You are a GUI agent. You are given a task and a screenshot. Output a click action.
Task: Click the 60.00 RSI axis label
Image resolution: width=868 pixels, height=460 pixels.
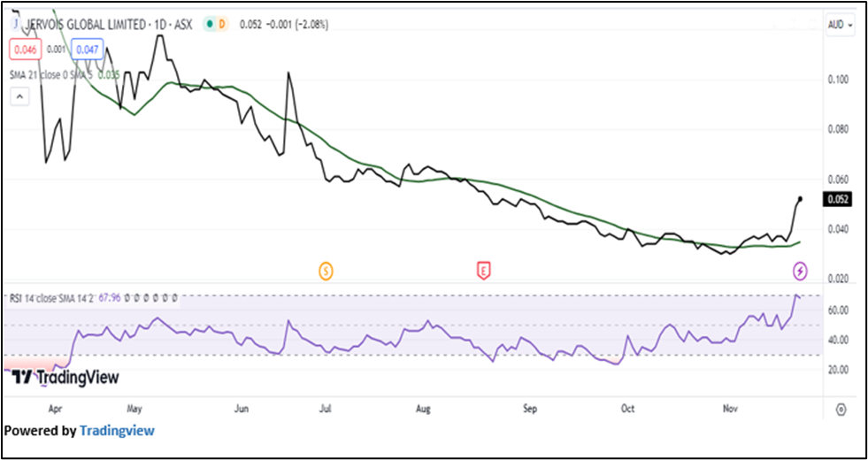pos(836,310)
